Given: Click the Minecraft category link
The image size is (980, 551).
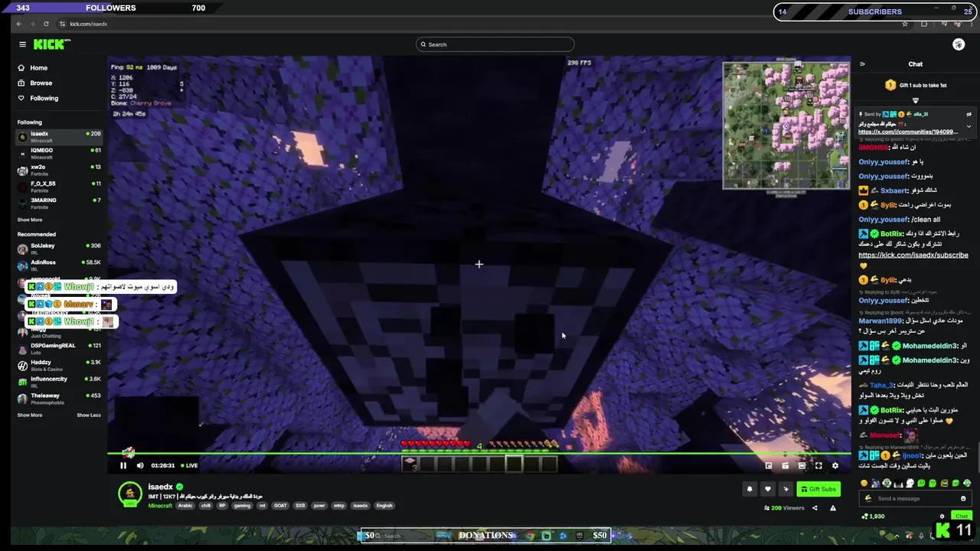Looking at the screenshot, I should [160, 506].
